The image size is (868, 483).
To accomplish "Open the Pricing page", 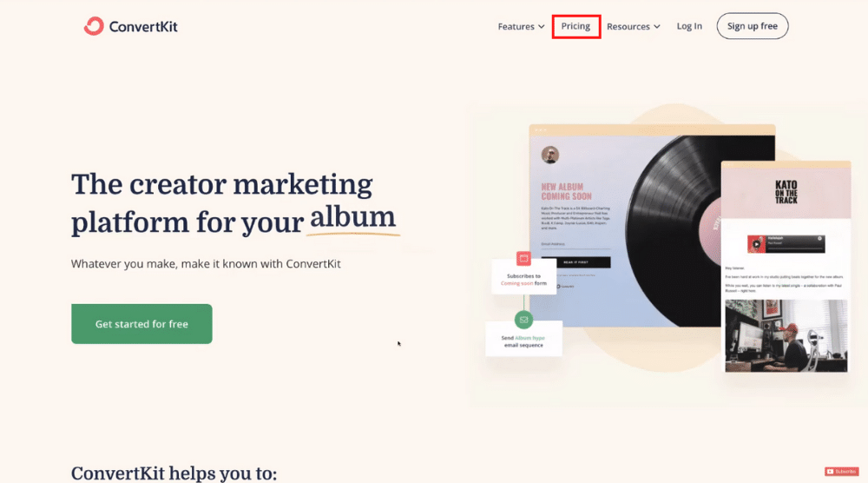I will click(575, 26).
